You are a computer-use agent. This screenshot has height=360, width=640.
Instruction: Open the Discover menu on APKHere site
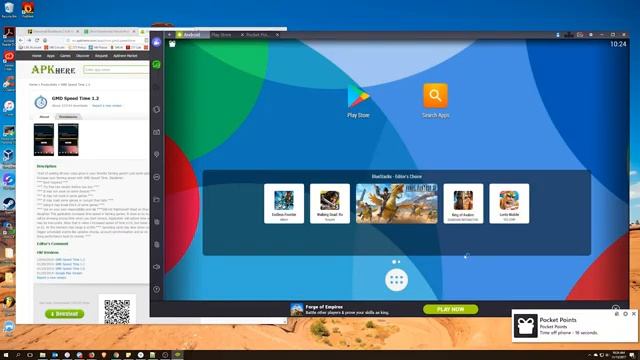coord(82,56)
